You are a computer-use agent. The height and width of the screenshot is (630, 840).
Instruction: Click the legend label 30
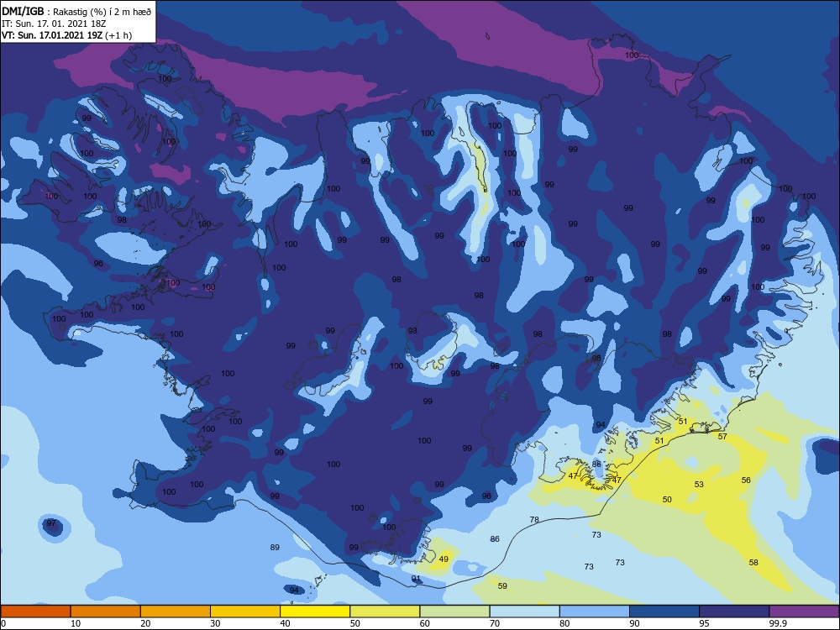point(215,623)
